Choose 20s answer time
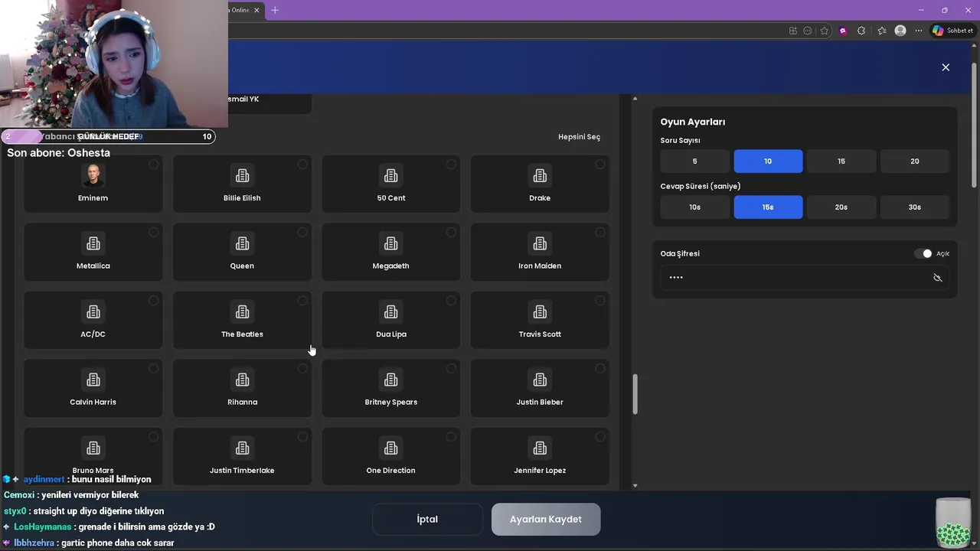This screenshot has width=980, height=551. [841, 207]
